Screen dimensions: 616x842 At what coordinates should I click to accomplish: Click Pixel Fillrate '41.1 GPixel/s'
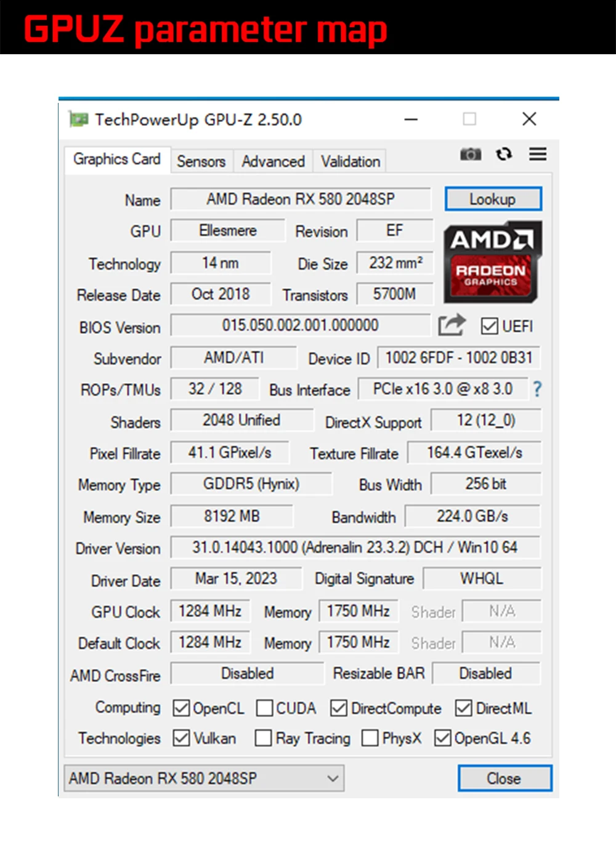click(230, 452)
